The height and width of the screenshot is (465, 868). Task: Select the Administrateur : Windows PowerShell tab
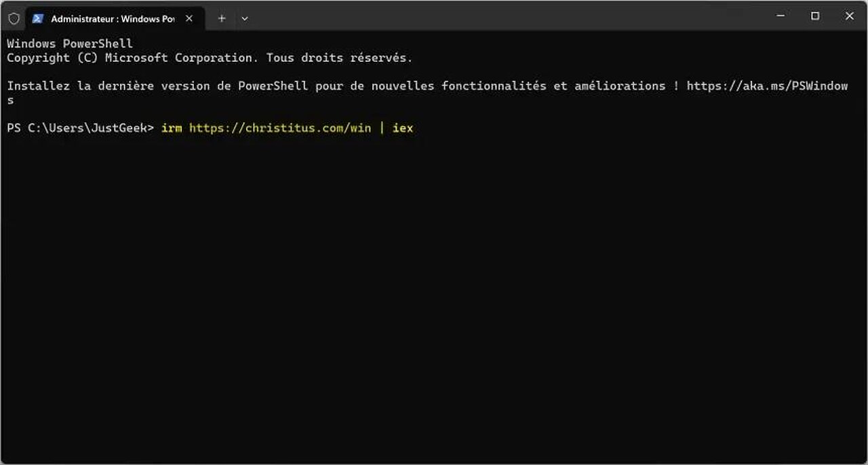[x=113, y=19]
